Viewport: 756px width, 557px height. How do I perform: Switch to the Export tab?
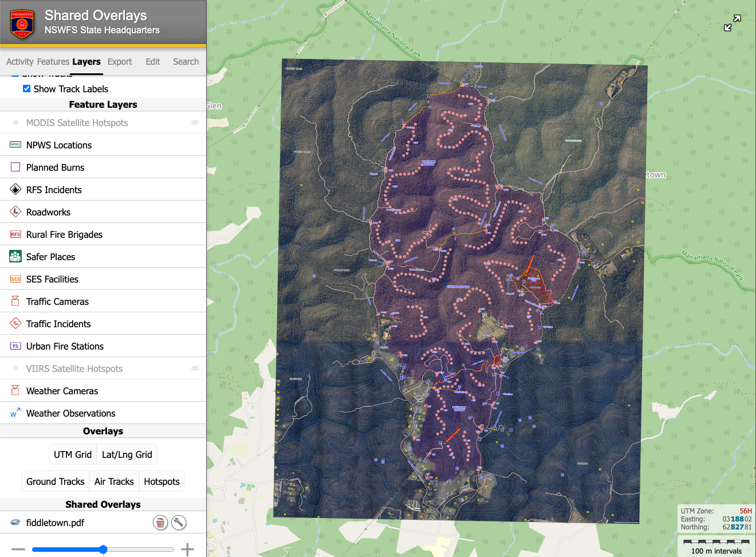(x=120, y=62)
